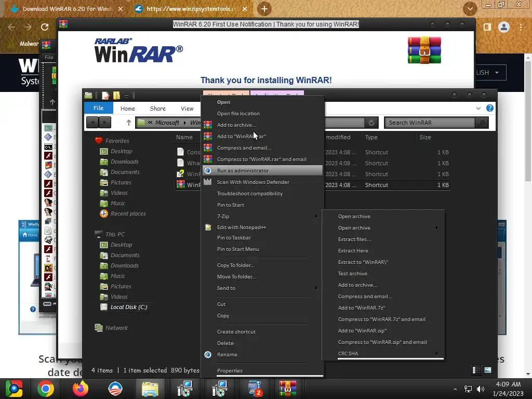Image resolution: width=532 pixels, height=399 pixels.
Task: Open Chrome's three-dot menu
Action: pyautogui.click(x=521, y=27)
